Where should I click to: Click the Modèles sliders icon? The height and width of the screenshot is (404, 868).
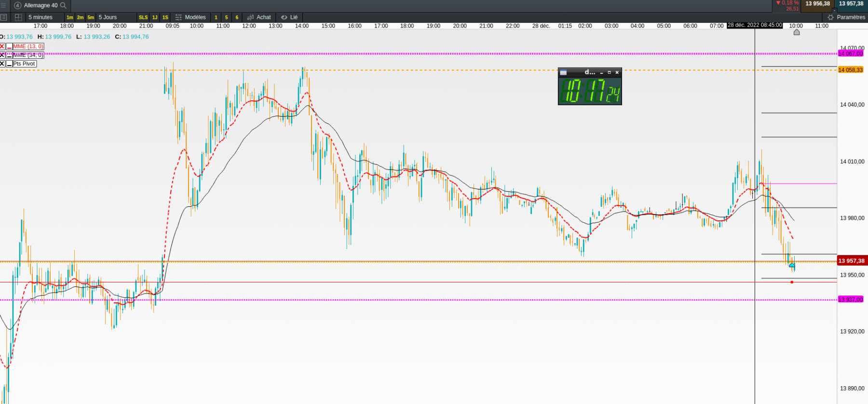[178, 17]
